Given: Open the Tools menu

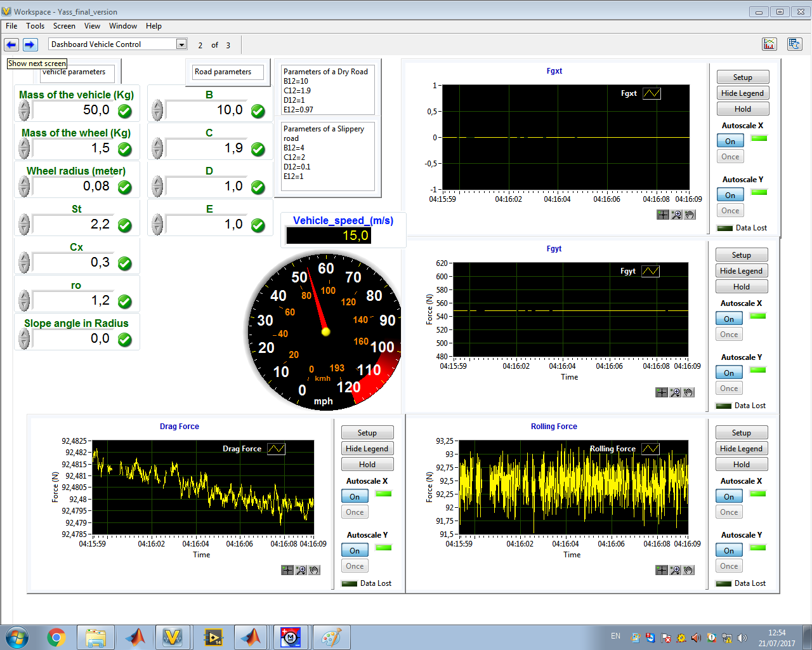Looking at the screenshot, I should point(35,26).
